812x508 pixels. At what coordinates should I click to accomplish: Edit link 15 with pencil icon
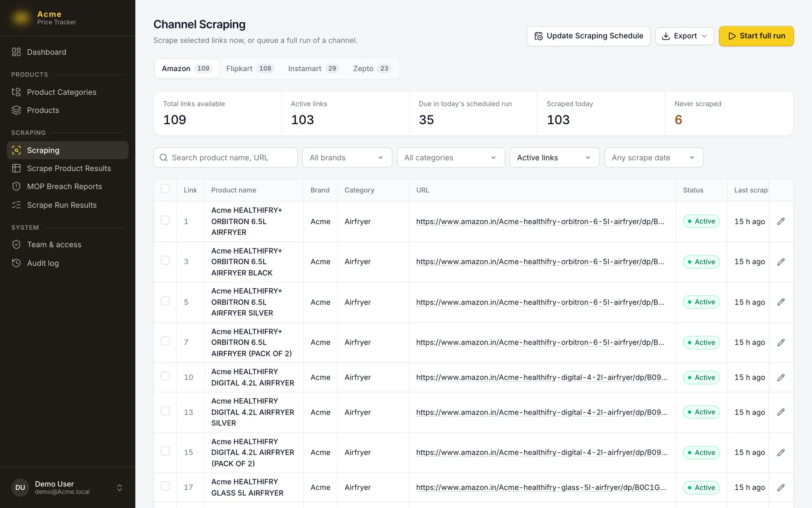(x=781, y=452)
